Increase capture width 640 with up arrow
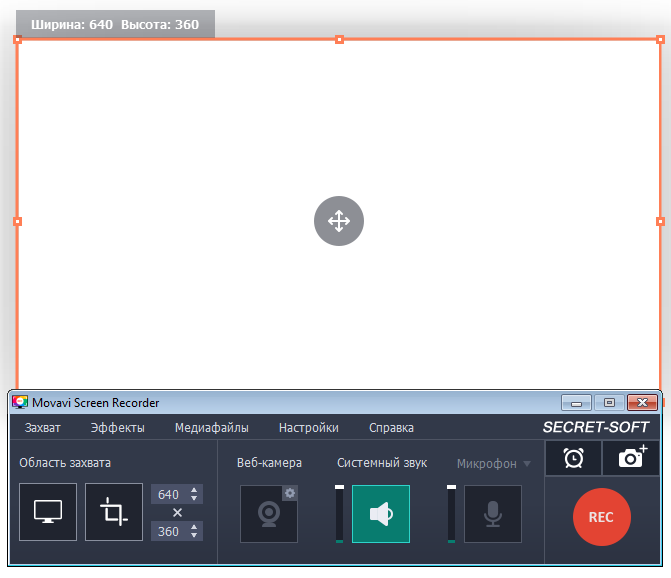 pyautogui.click(x=194, y=490)
